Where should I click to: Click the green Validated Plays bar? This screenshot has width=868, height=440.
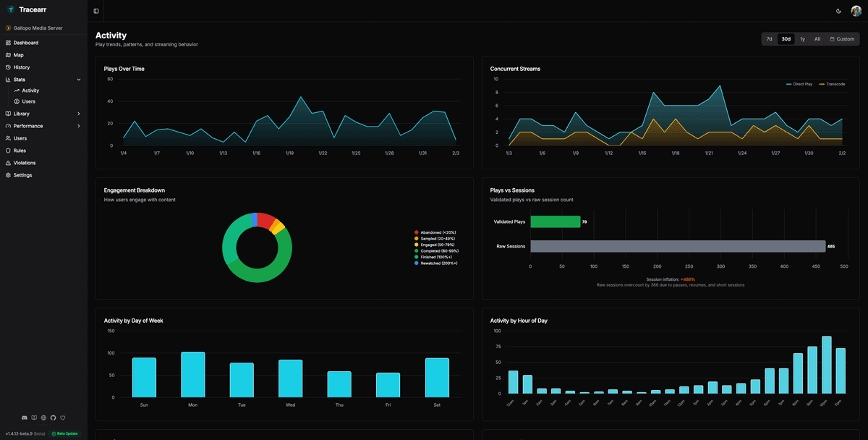pyautogui.click(x=556, y=221)
